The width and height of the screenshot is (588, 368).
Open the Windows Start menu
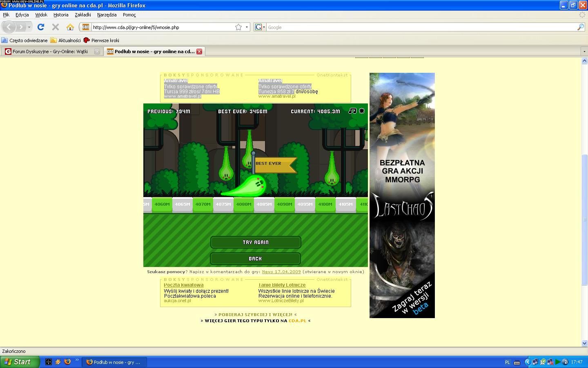(20, 362)
